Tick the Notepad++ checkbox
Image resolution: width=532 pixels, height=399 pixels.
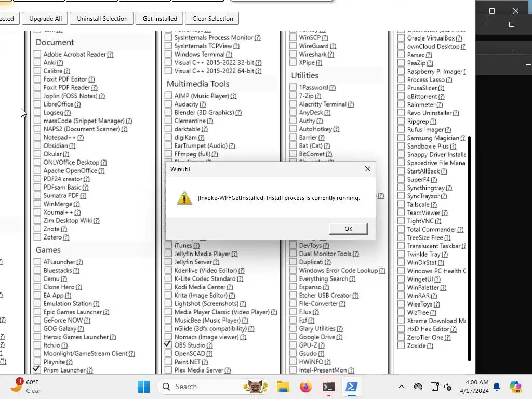click(37, 137)
